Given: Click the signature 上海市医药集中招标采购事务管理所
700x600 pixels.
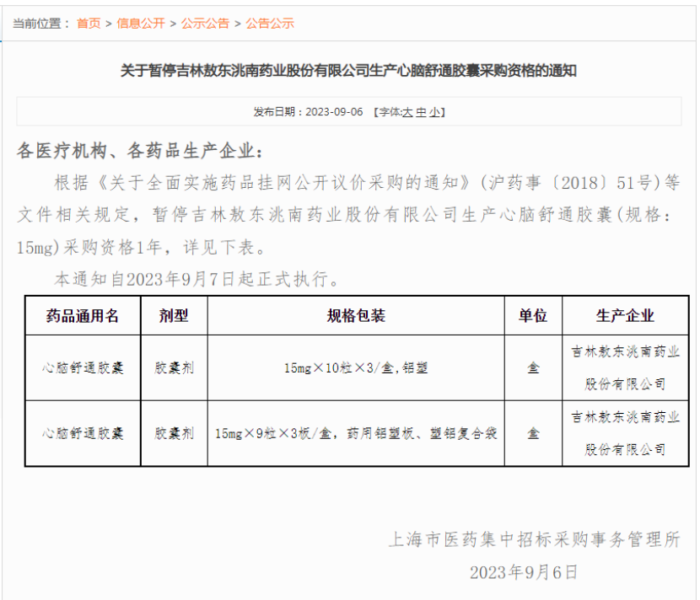Looking at the screenshot, I should coord(534,539).
